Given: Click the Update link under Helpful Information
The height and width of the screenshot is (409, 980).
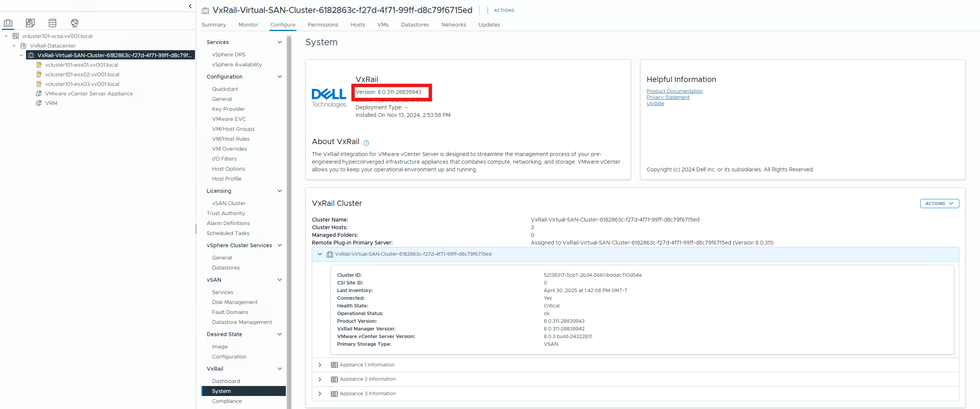Looking at the screenshot, I should pos(655,103).
